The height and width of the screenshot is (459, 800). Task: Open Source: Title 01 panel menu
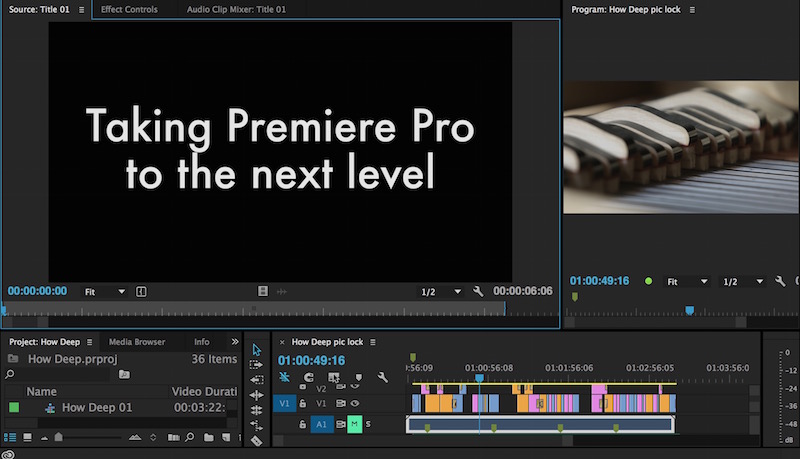81,10
